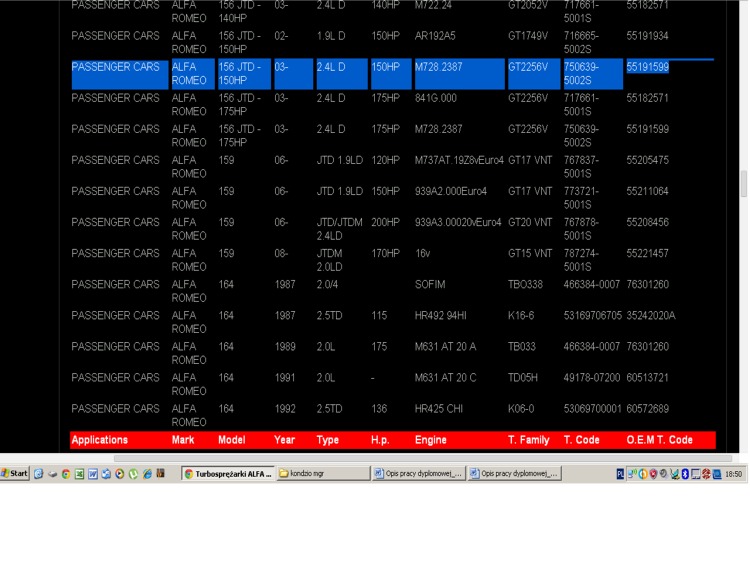The image size is (750, 563).
Task: Click the gray round speaker tray icon
Action: pos(663,473)
